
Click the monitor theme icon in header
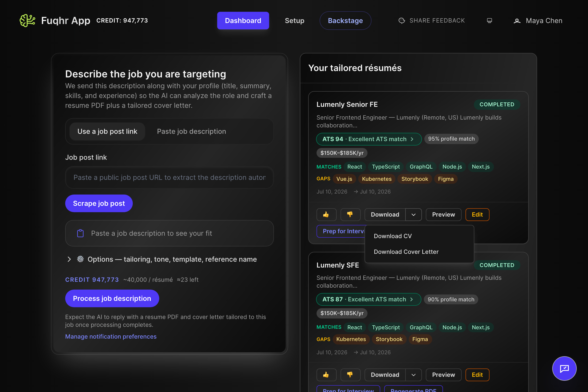coord(489,21)
